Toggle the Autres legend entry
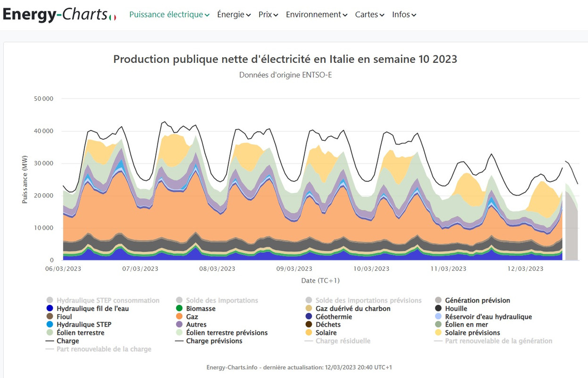The width and height of the screenshot is (588, 378). click(x=191, y=325)
